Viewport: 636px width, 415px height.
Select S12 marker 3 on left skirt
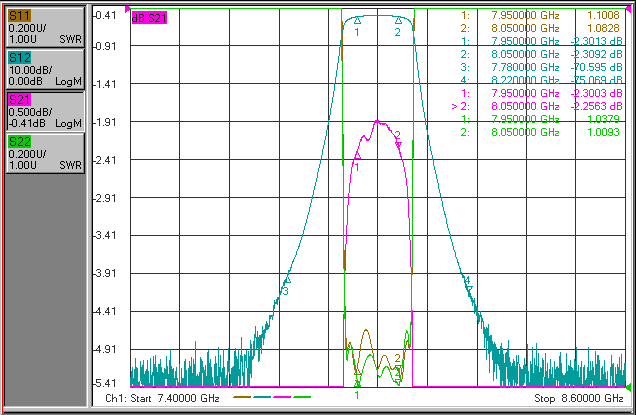(288, 280)
